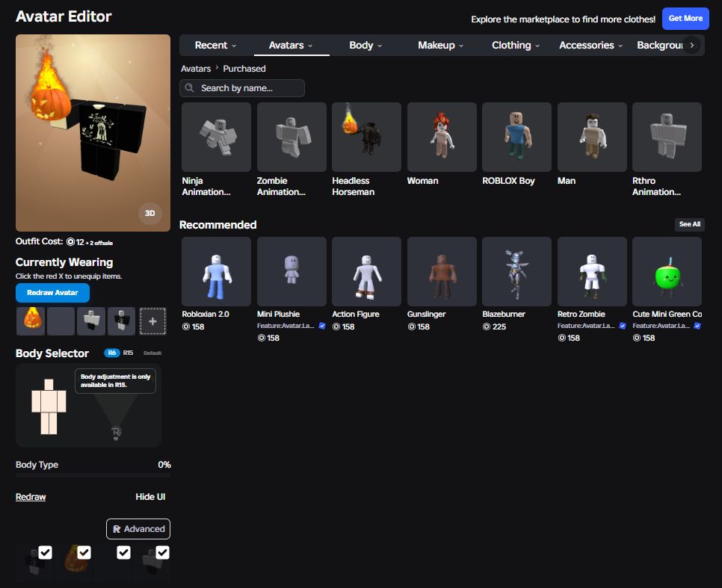The width and height of the screenshot is (722, 588).
Task: Select the Gunslinger recommended avatar
Action: pos(442,272)
